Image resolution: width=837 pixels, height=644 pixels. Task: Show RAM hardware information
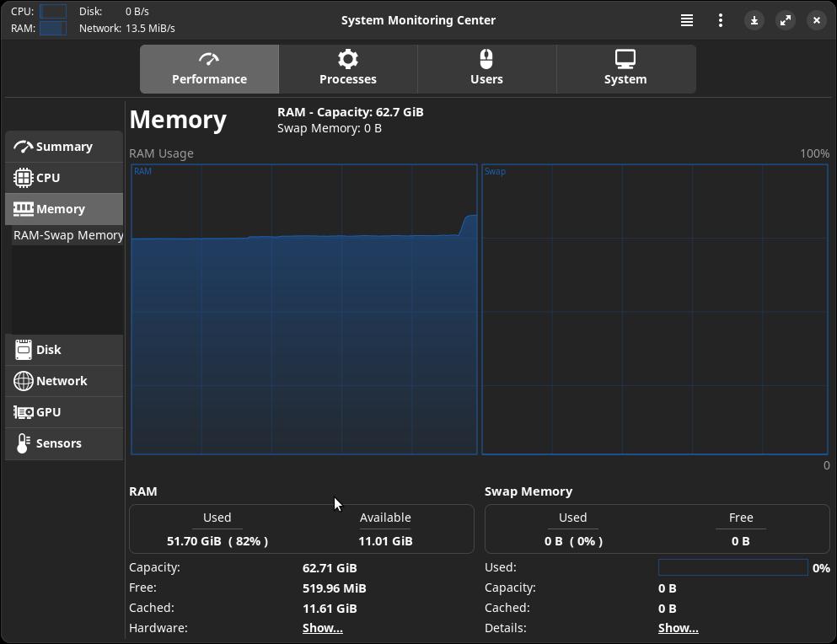(322, 628)
